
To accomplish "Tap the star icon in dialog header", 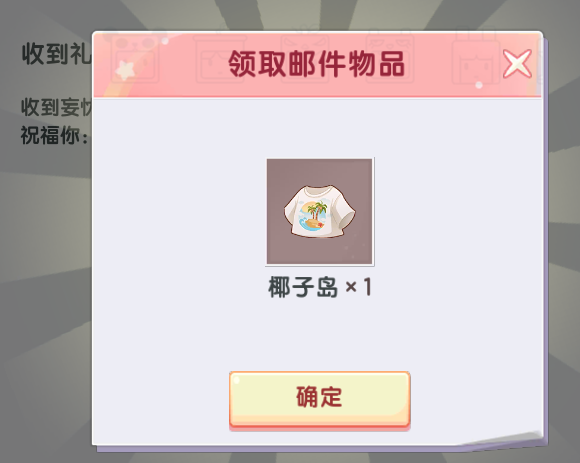I will coord(125,70).
